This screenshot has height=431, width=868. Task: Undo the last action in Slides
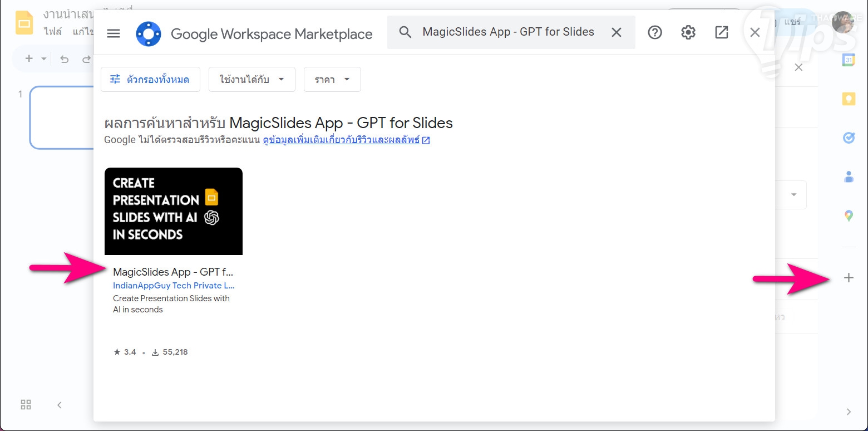pyautogui.click(x=65, y=58)
